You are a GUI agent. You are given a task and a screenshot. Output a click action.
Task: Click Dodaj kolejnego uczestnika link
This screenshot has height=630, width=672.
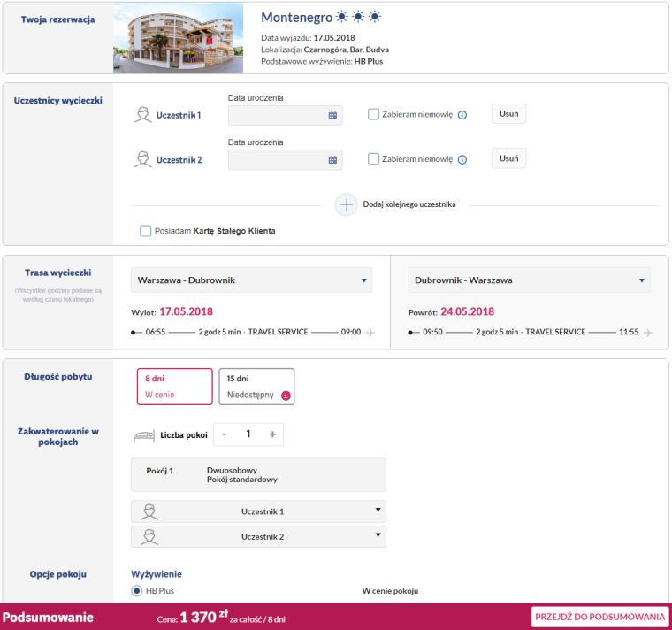(x=409, y=204)
